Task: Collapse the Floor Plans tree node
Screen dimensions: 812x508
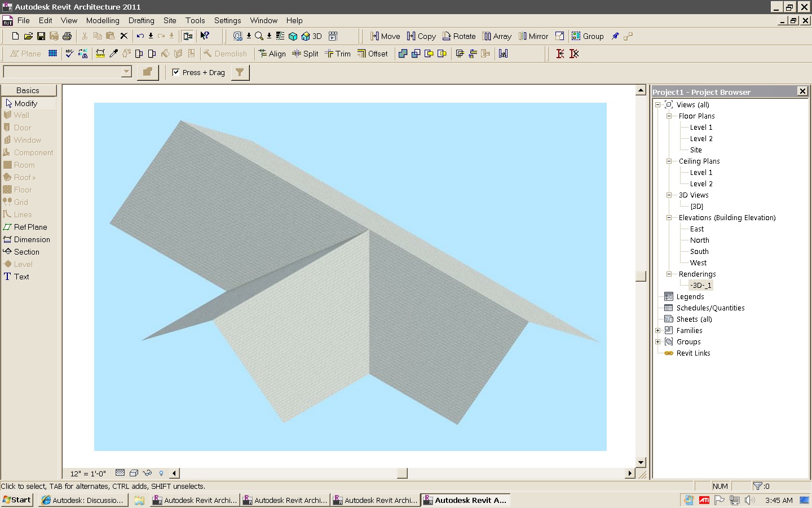Action: click(x=669, y=116)
